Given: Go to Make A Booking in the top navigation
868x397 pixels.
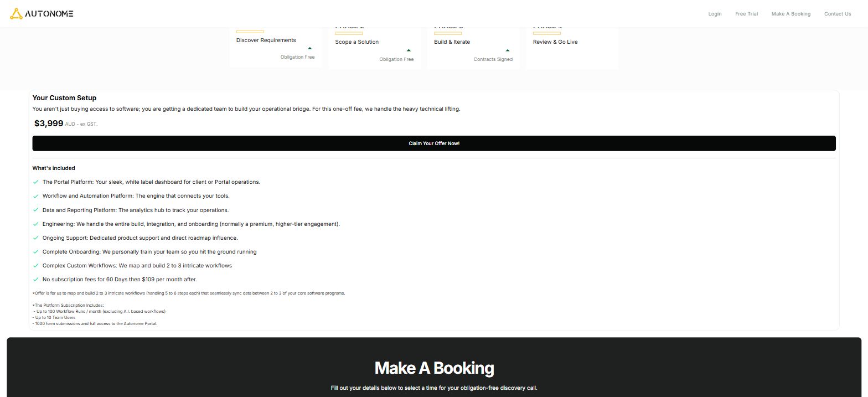Looking at the screenshot, I should (790, 14).
